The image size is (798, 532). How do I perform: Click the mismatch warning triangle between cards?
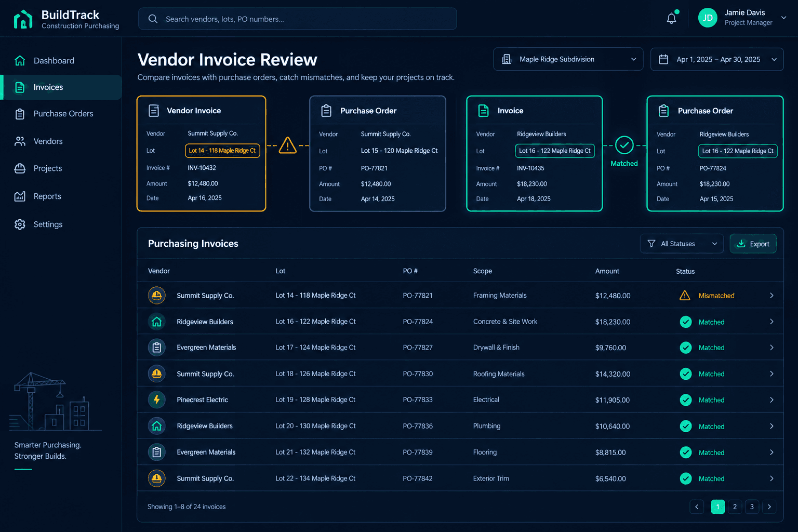[287, 145]
